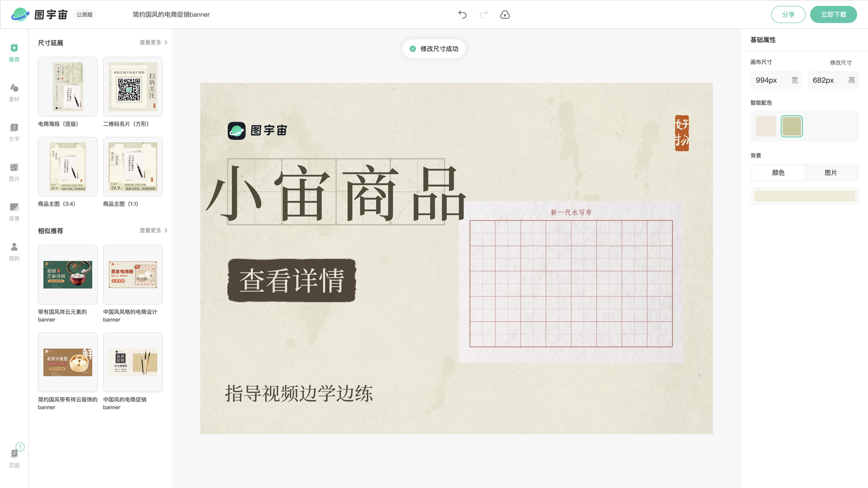Open the 我的 profile sidebar tab

[14, 252]
